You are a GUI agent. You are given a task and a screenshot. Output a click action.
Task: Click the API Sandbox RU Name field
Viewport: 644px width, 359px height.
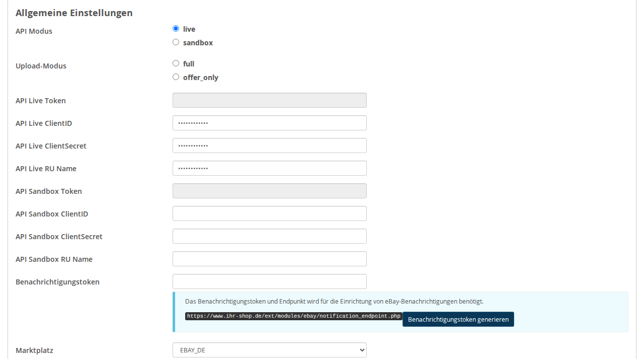(270, 259)
